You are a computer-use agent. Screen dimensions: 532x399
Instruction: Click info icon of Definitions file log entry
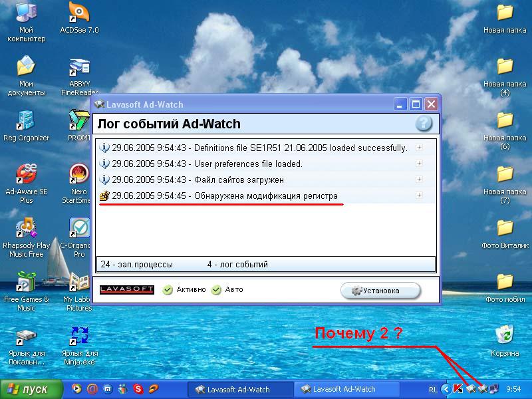pos(104,148)
